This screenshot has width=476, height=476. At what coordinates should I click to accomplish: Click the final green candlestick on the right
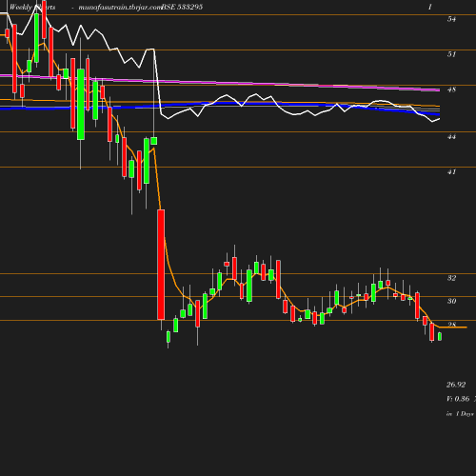(x=440, y=336)
